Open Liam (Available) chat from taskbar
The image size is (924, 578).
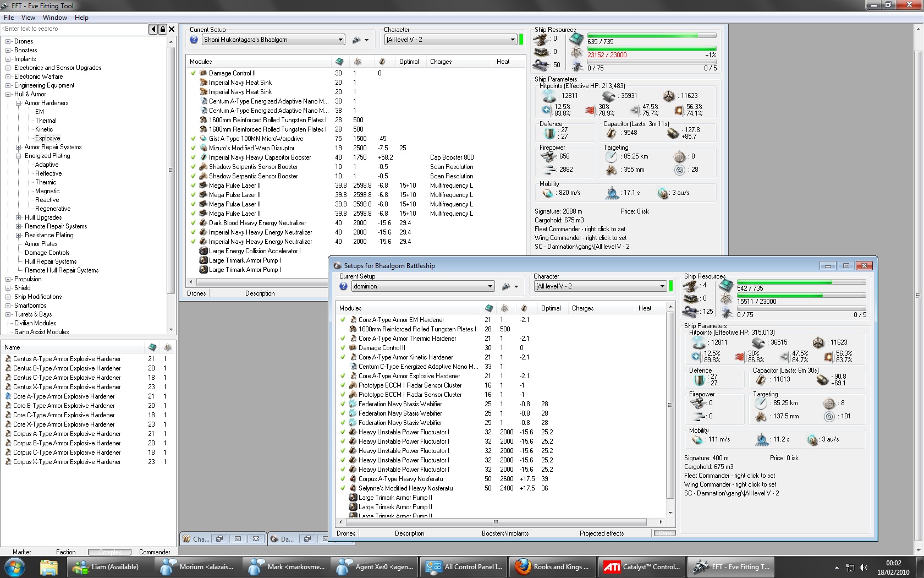pos(110,566)
